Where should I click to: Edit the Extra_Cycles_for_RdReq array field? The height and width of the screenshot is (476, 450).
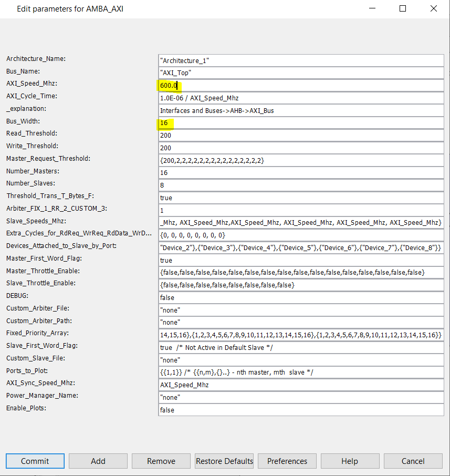pyautogui.click(x=301, y=235)
